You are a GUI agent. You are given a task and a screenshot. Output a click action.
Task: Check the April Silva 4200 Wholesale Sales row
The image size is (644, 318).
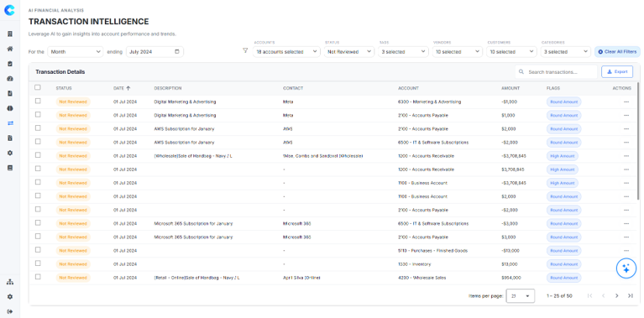coord(38,277)
